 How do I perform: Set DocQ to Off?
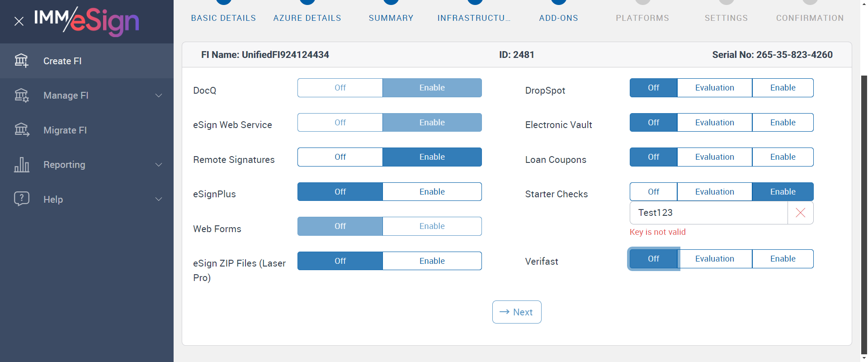coord(340,88)
